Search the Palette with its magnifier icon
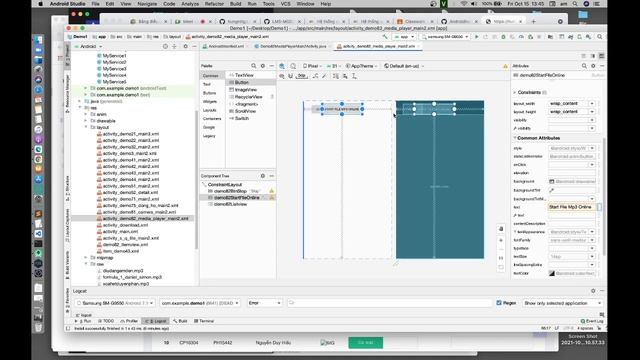Screen dimensions: 640x360 pyautogui.click(x=253, y=66)
